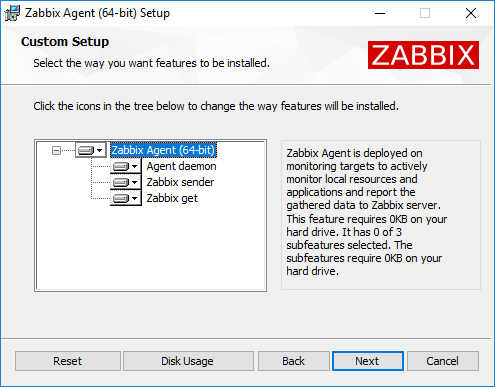Open the Disk Usage dialog
The width and height of the screenshot is (496, 389).
pyautogui.click(x=188, y=361)
